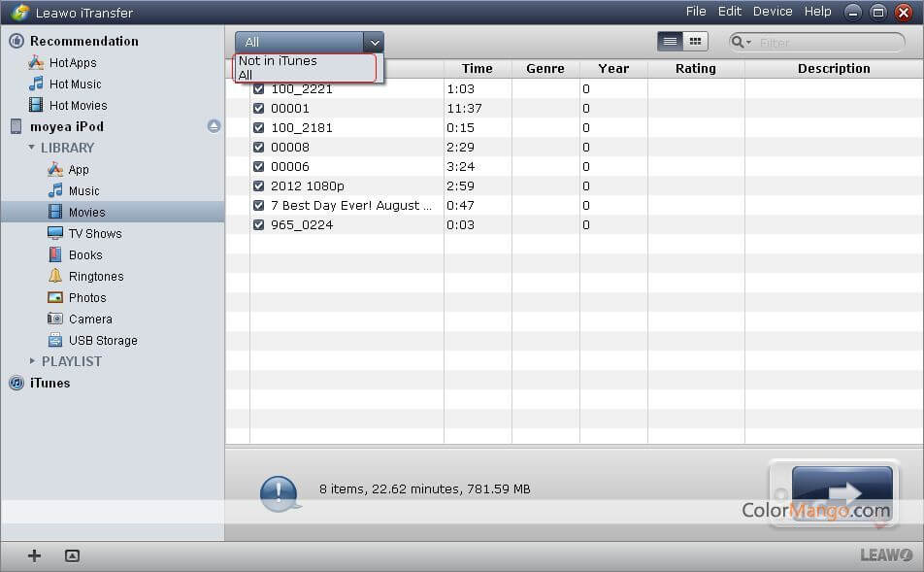
Task: Open the Ringtones bell icon in library
Action: click(55, 277)
